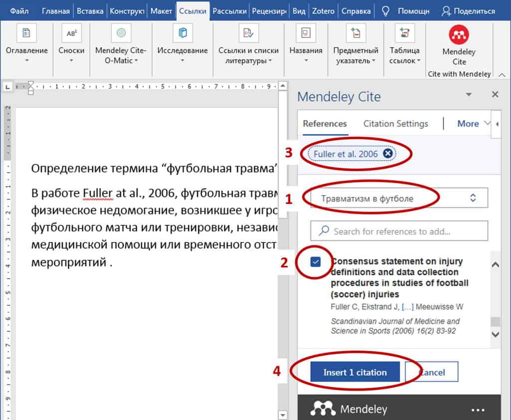Open the Файл menu
The image size is (511, 420).
[19, 11]
